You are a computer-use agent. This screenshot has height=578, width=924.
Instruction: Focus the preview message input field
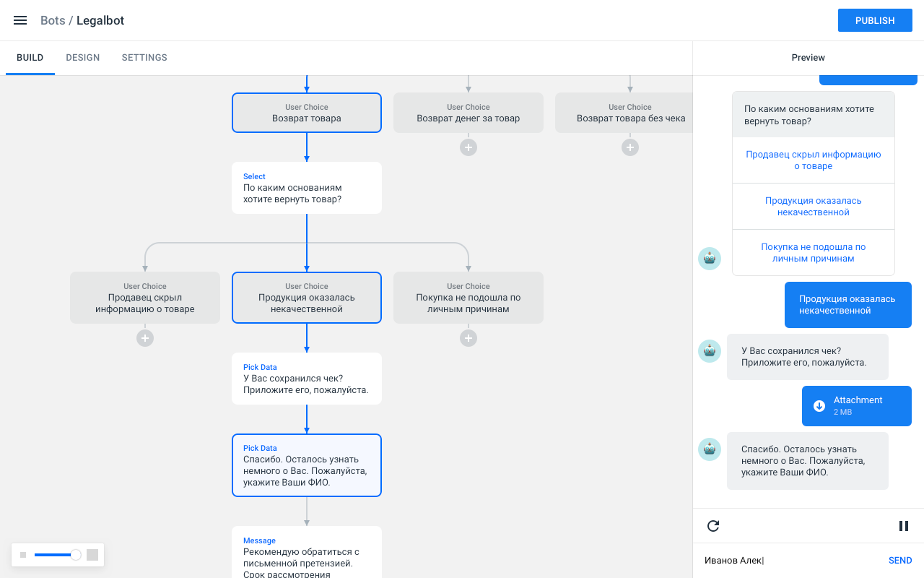(x=787, y=561)
